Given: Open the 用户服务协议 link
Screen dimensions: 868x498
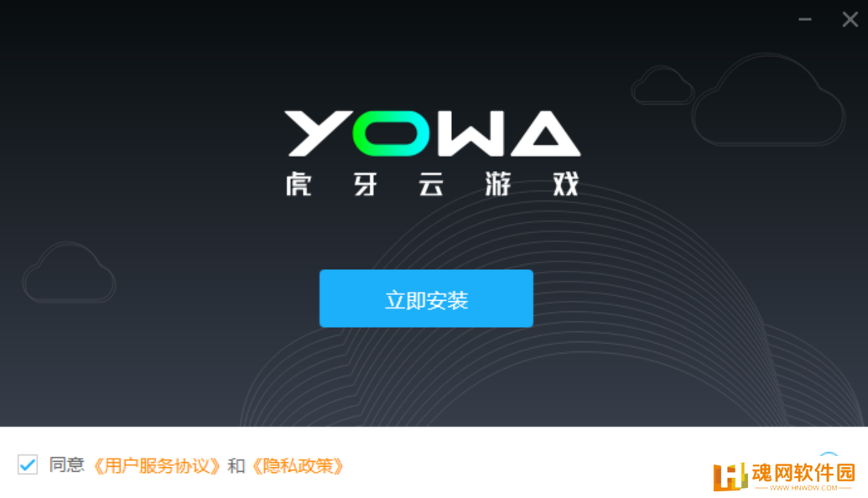Looking at the screenshot, I should pos(156,466).
